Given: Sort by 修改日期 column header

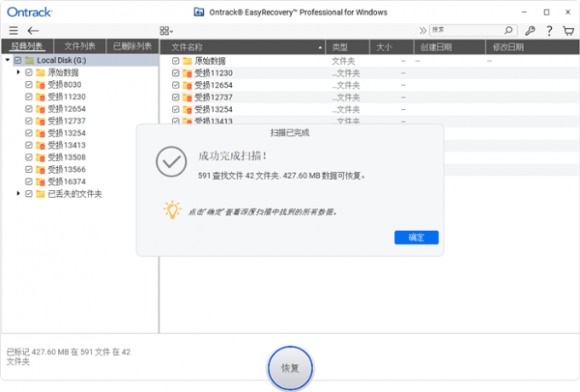Looking at the screenshot, I should point(532,47).
